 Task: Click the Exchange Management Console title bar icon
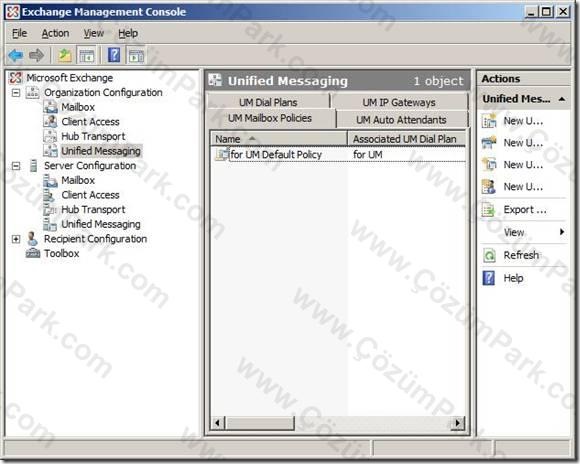(13, 12)
